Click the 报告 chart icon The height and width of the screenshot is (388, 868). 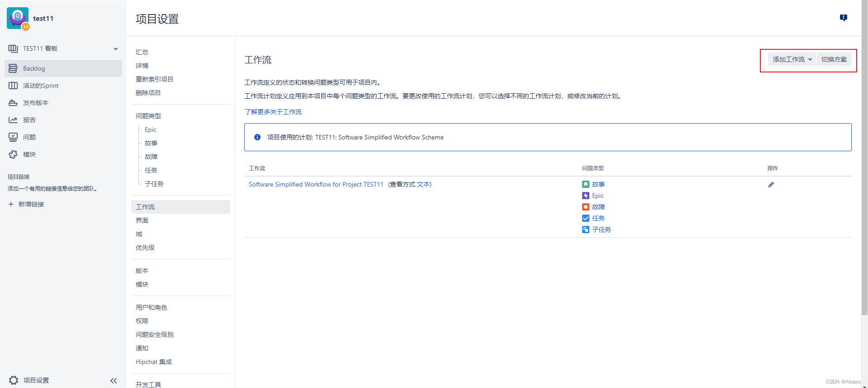[13, 120]
